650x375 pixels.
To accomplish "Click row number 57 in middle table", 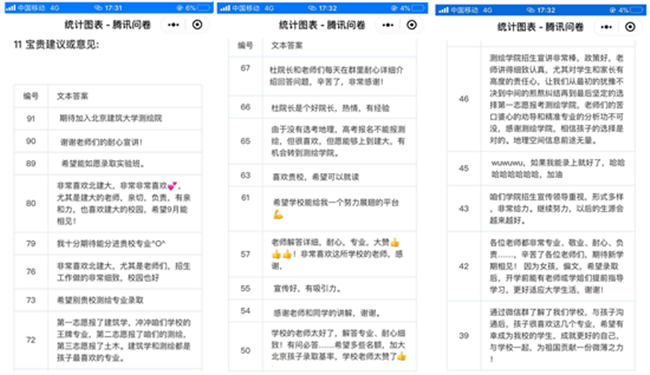I will click(x=245, y=254).
